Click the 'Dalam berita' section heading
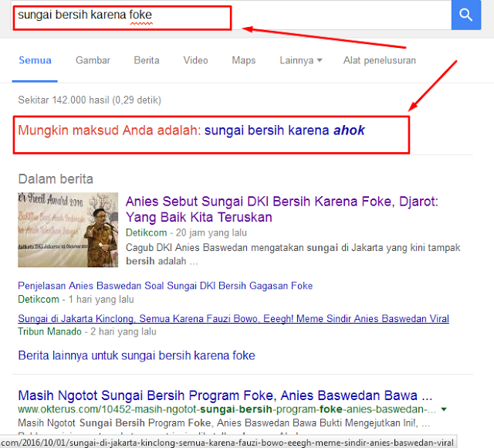Image resolution: width=494 pixels, height=448 pixels. pyautogui.click(x=56, y=179)
